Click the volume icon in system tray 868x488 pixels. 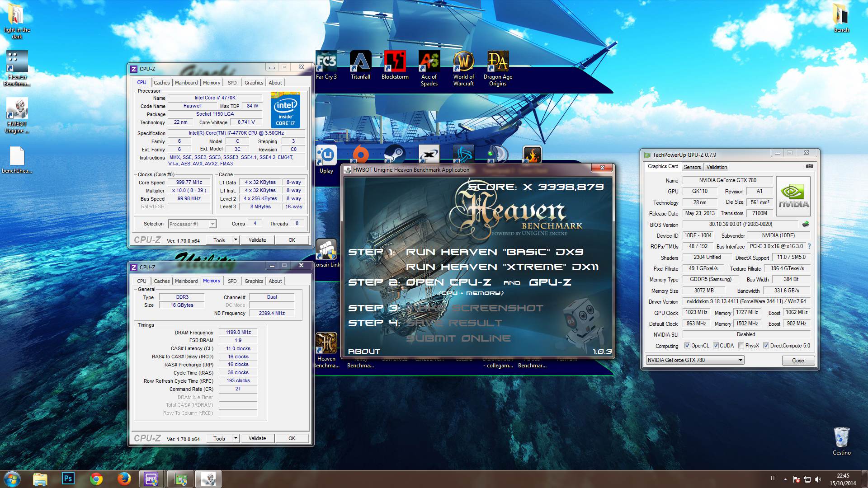818,479
